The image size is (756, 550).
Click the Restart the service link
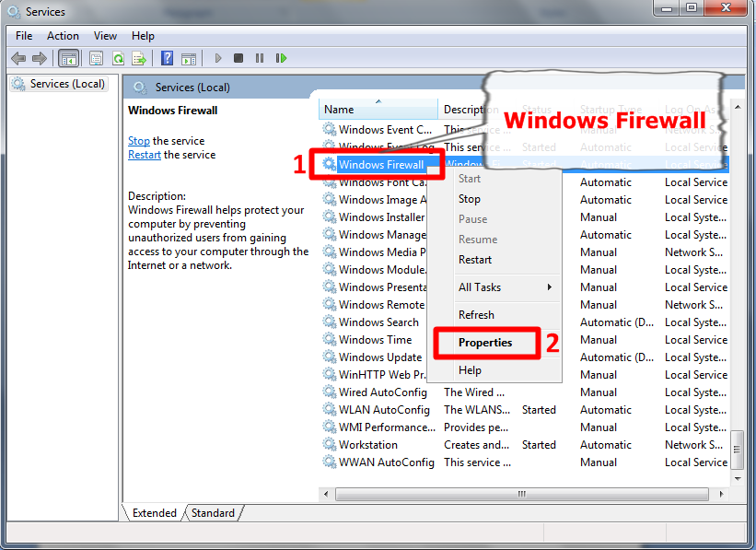[x=145, y=155]
